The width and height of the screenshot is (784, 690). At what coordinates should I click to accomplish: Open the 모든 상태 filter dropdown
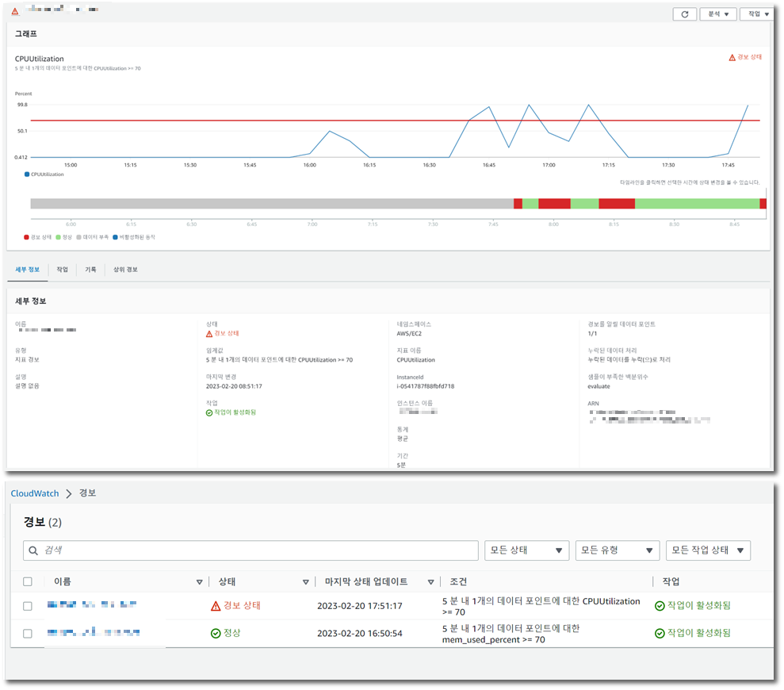click(x=526, y=550)
